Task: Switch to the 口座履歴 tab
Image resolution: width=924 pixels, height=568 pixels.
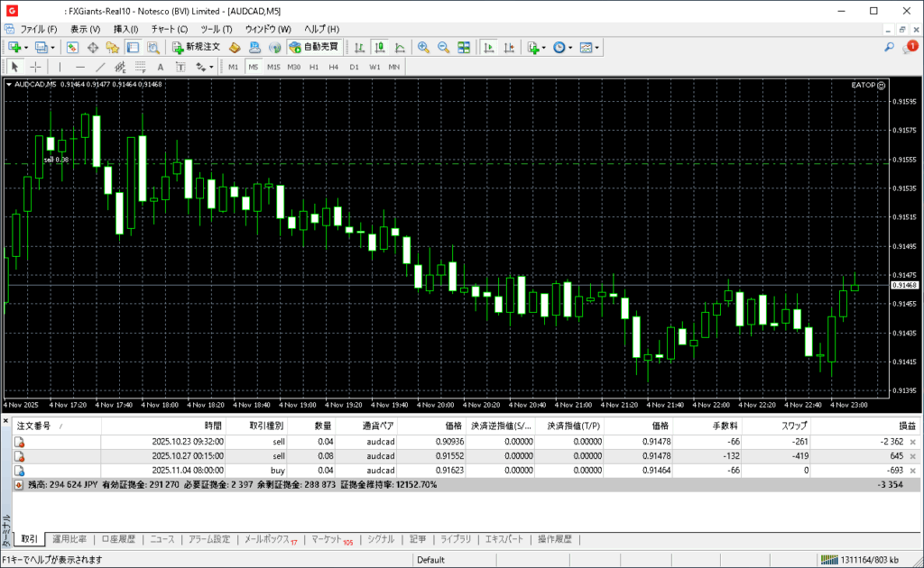Action: pos(117,539)
